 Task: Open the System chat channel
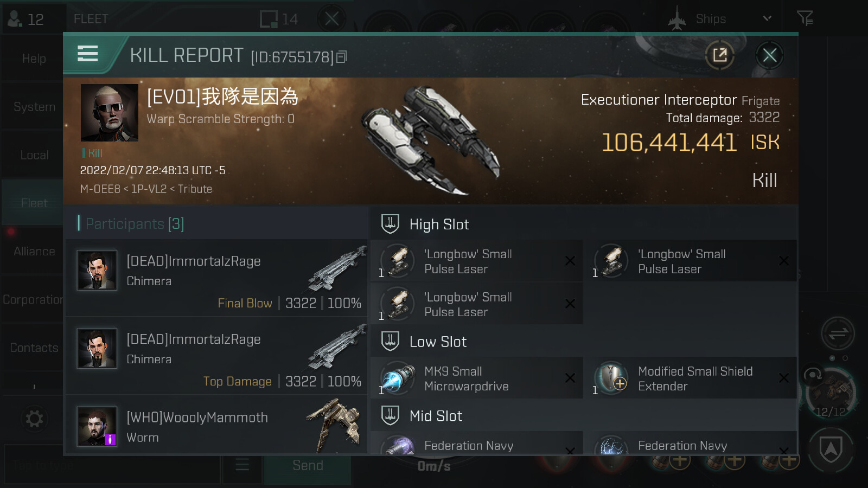click(x=34, y=107)
